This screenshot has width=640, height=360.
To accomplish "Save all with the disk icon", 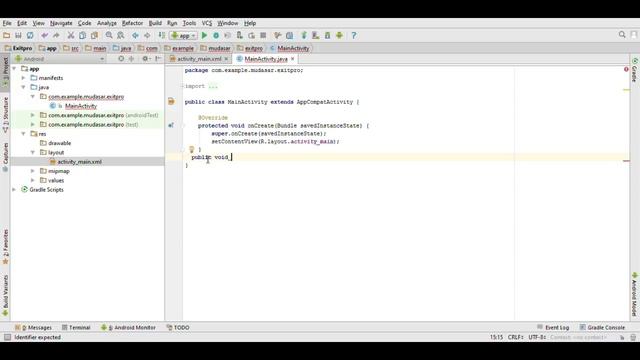I will click(x=18, y=36).
